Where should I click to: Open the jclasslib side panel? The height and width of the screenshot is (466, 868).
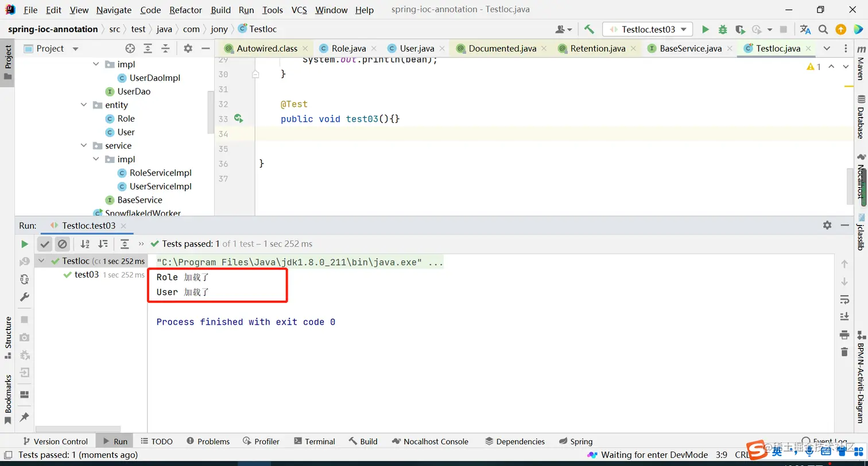(861, 232)
